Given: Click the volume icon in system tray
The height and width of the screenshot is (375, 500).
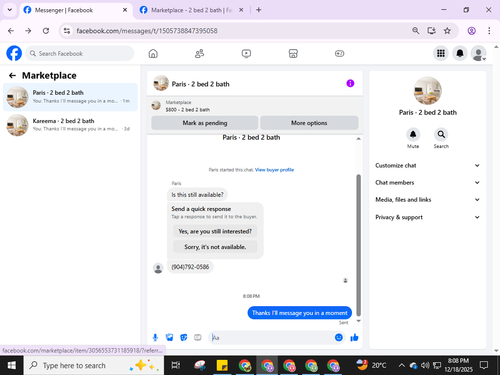Looking at the screenshot, I should point(425,365).
